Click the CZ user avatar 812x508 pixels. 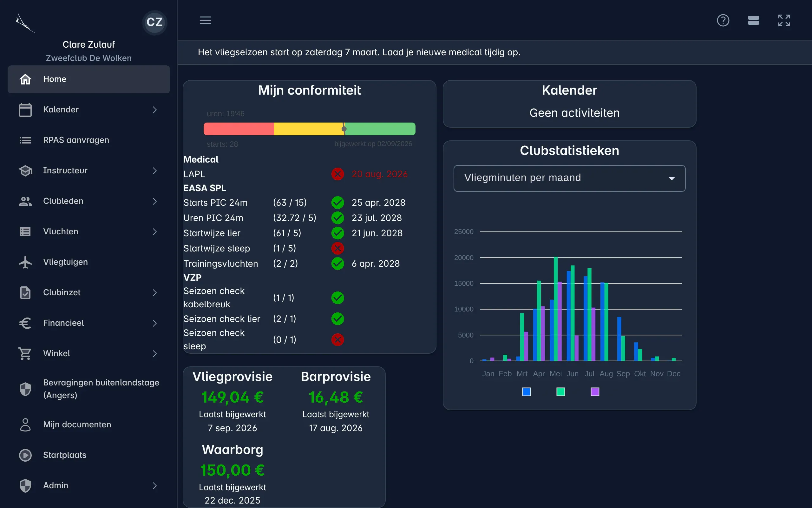point(154,22)
